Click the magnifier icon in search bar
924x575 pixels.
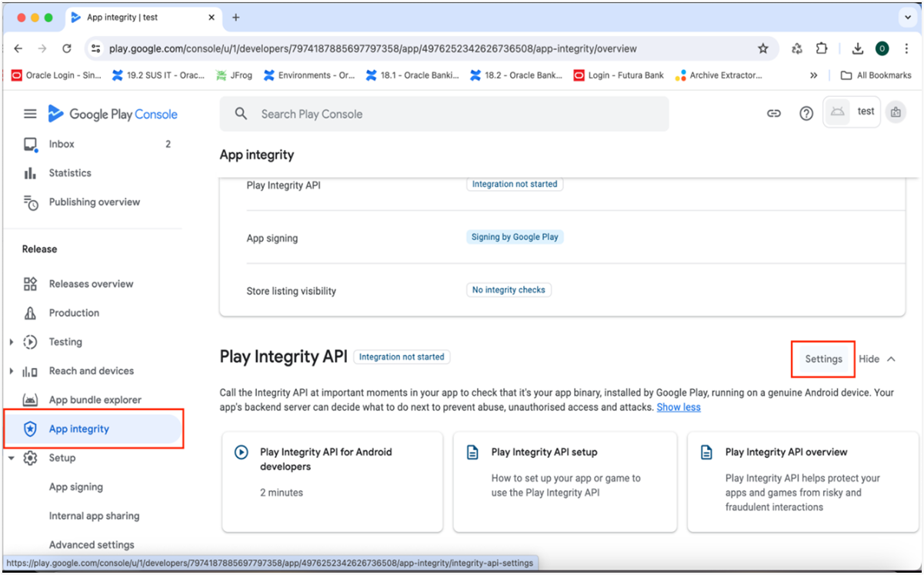point(241,114)
